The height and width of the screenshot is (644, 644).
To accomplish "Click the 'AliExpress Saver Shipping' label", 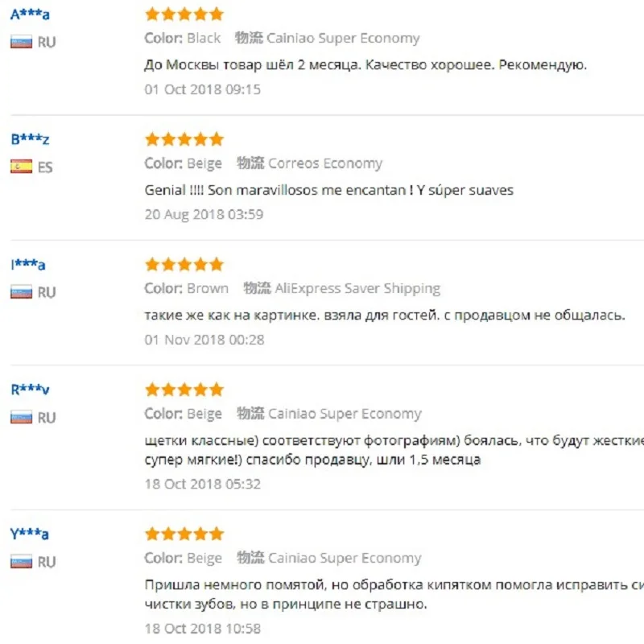I will (x=357, y=288).
